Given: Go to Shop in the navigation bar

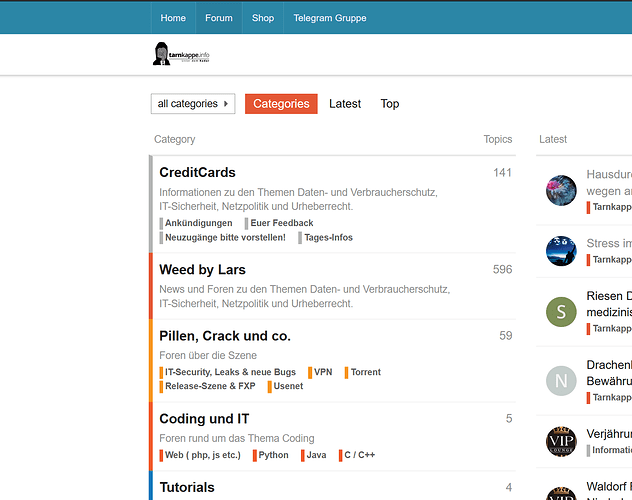Looking at the screenshot, I should point(263,18).
